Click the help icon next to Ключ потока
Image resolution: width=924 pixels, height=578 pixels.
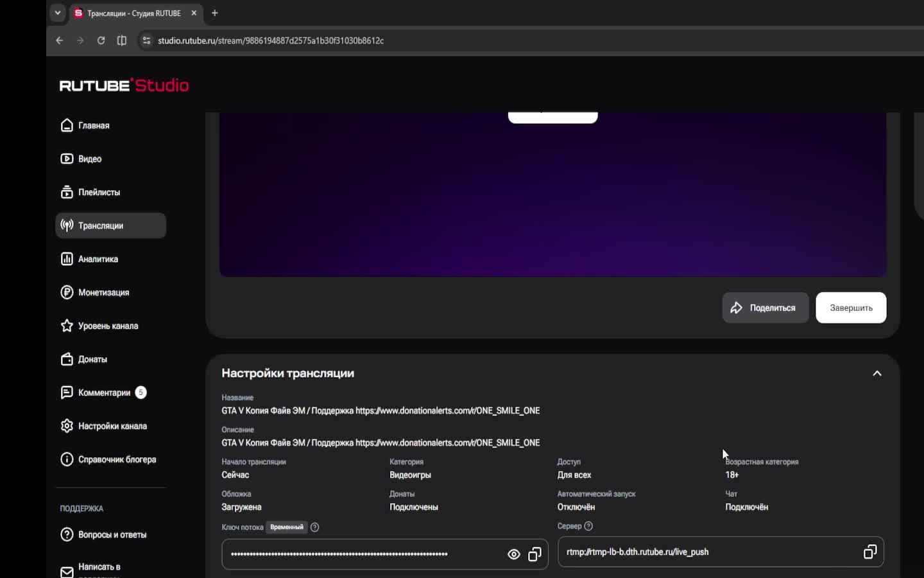[x=314, y=527]
